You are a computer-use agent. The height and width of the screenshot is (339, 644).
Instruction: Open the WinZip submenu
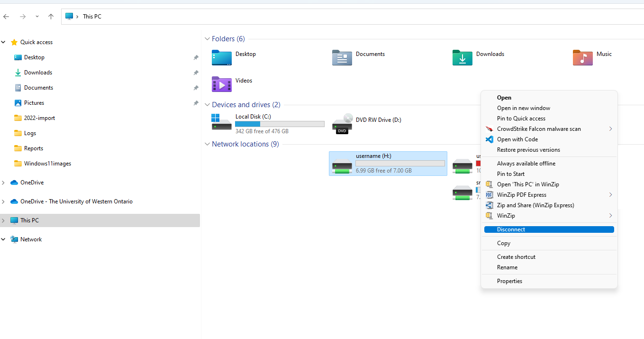(549, 216)
